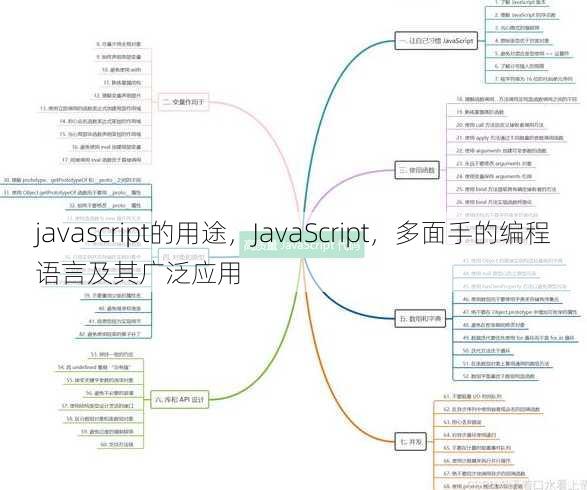The height and width of the screenshot is (490, 587).
Task: Click item 41 in the left branch
Action: point(115,321)
